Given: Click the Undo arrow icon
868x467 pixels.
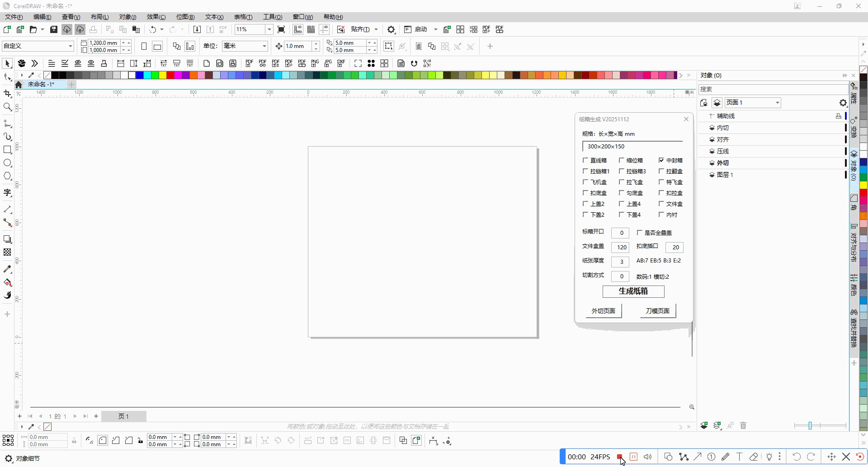Looking at the screenshot, I should (x=153, y=29).
